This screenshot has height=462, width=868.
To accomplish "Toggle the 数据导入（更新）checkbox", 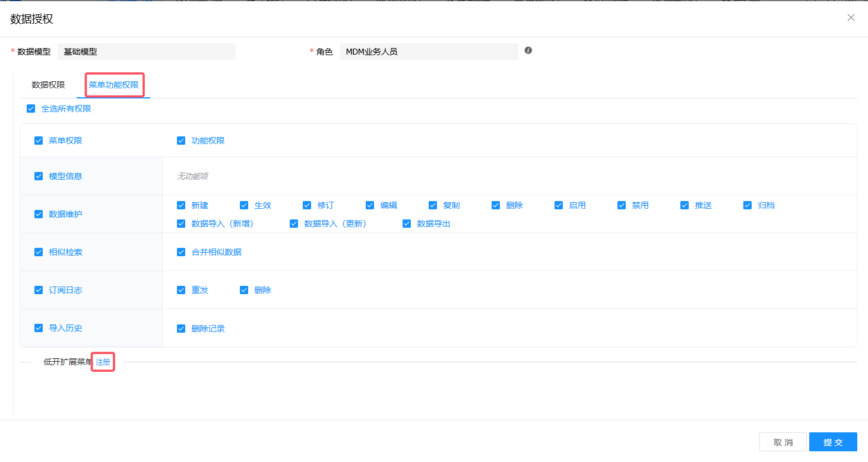I will click(x=294, y=224).
